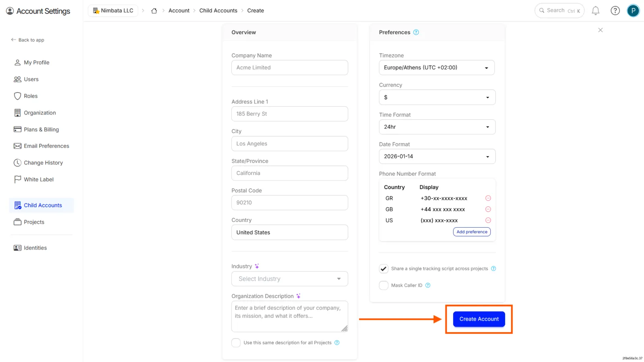Open Identities in the sidebar
This screenshot has height=362, width=644.
click(x=35, y=248)
